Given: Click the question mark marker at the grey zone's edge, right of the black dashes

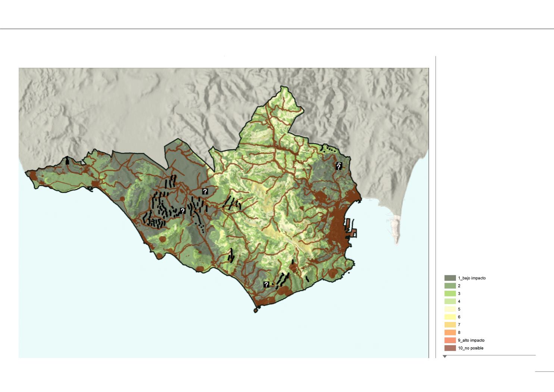Looking at the screenshot, I should tap(205, 192).
